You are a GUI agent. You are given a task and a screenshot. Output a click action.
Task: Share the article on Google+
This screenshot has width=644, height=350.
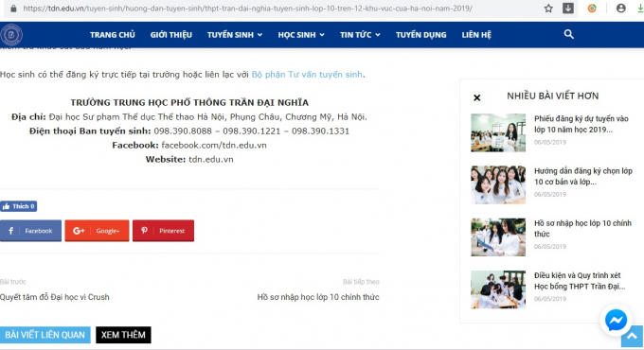(97, 231)
